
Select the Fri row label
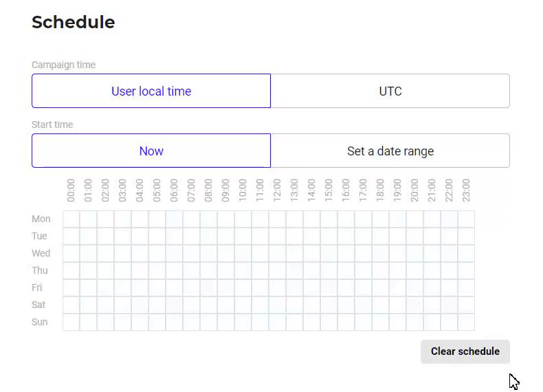point(36,287)
